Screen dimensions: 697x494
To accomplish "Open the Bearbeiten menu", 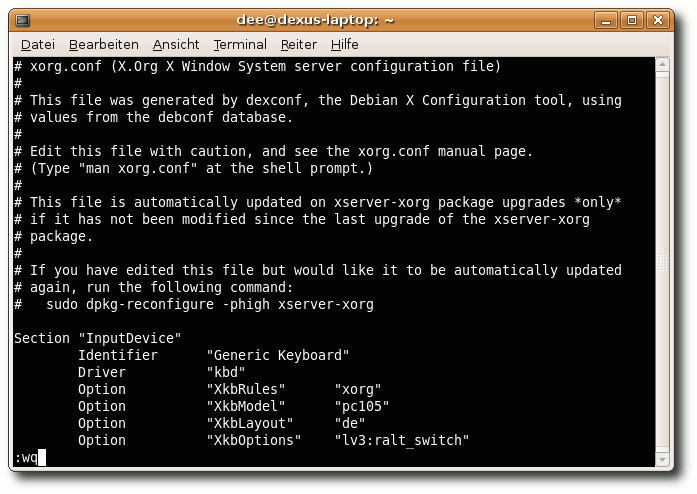I will point(104,44).
